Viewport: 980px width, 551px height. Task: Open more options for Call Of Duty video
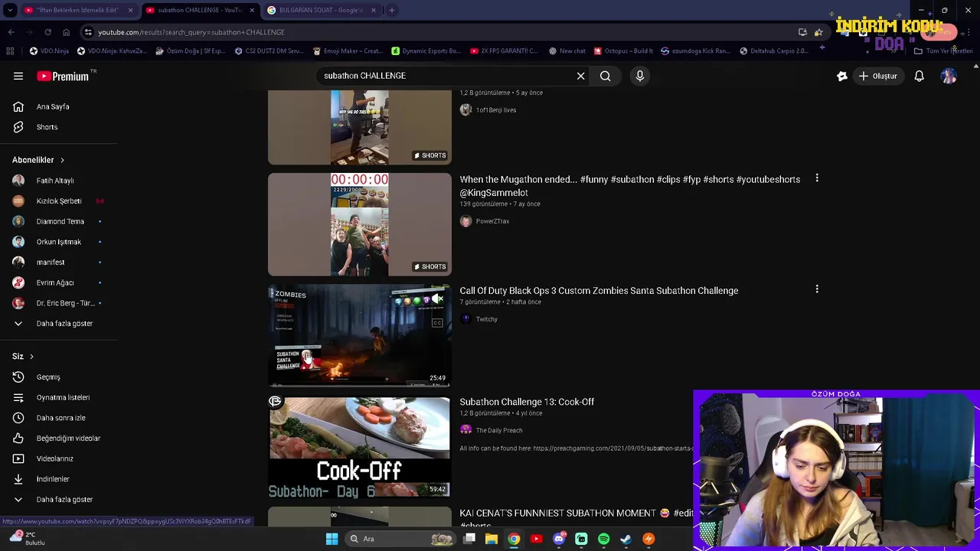pos(817,289)
